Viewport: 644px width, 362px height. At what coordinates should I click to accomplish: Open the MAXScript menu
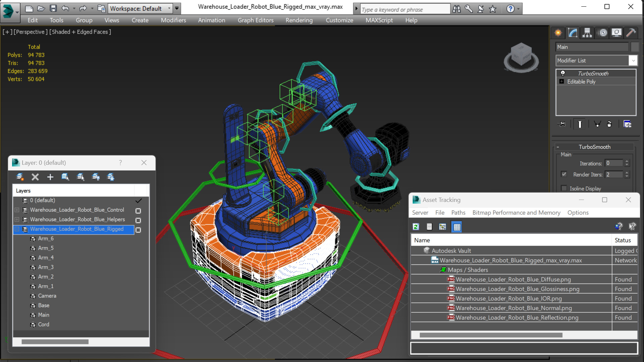(379, 20)
